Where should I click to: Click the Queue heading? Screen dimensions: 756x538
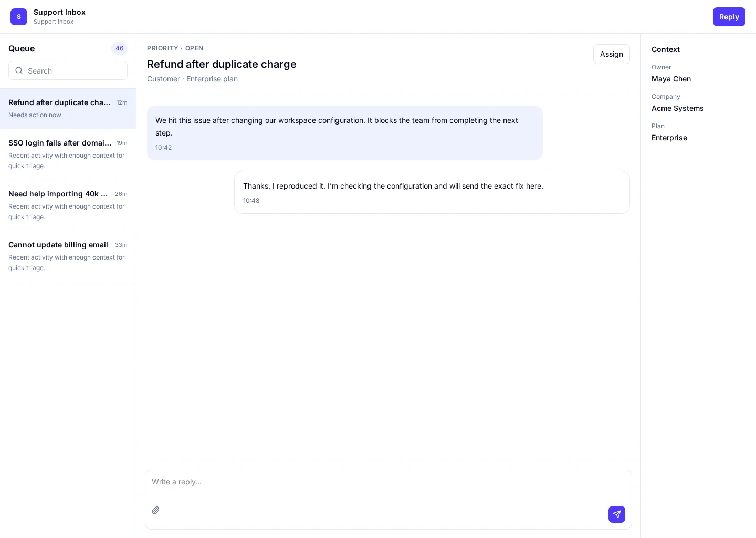click(22, 48)
